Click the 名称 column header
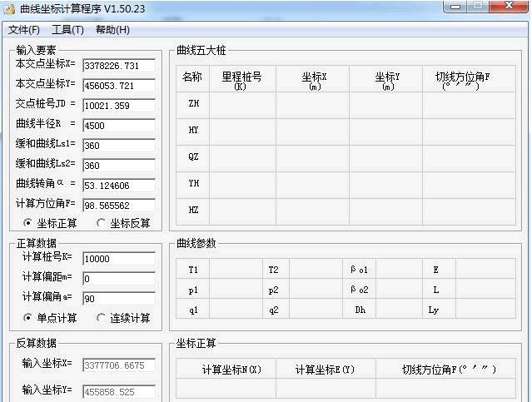The height and width of the screenshot is (402, 532). tap(192, 77)
